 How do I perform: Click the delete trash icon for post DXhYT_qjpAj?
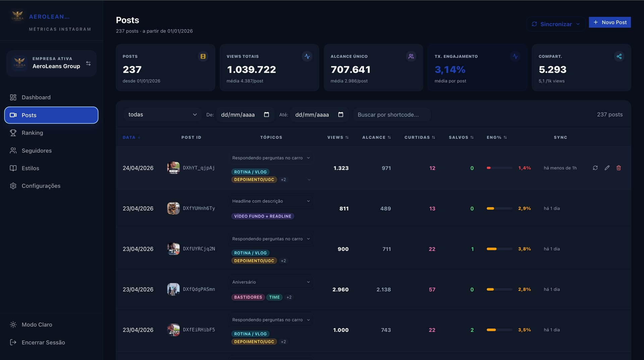tap(619, 168)
